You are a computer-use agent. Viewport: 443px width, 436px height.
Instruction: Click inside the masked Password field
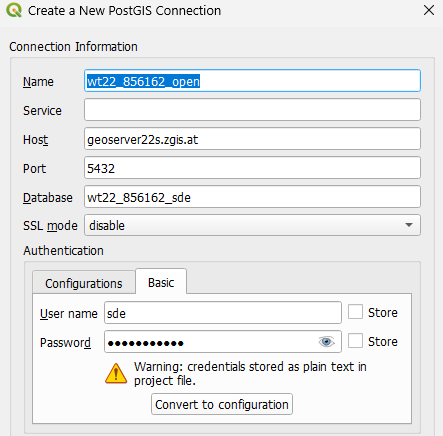(x=210, y=342)
